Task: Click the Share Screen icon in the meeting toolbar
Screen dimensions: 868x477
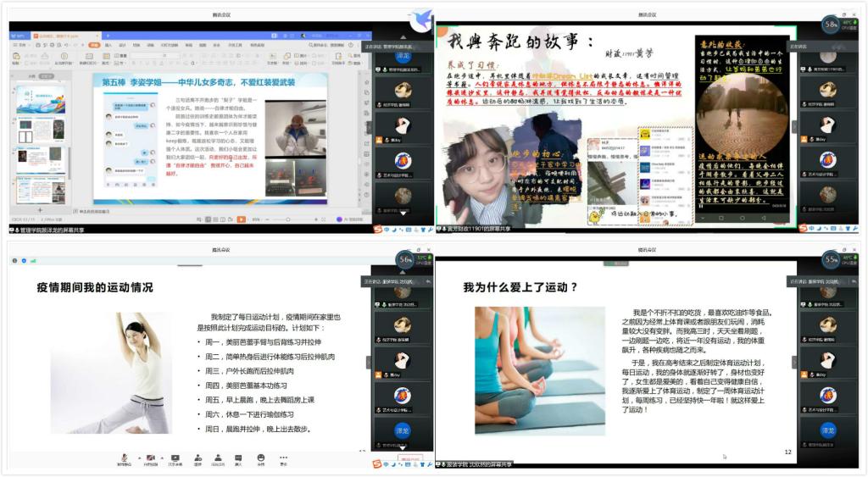Action: coord(175,458)
